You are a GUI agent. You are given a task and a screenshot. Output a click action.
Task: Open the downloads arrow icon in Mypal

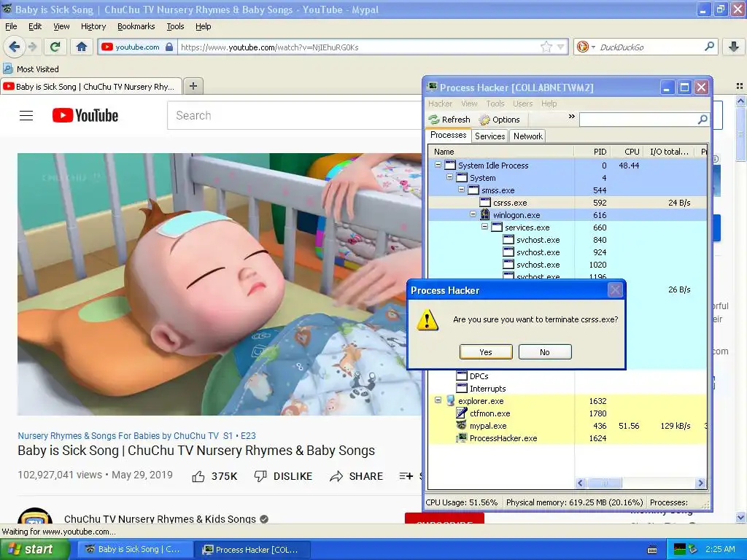tap(734, 47)
